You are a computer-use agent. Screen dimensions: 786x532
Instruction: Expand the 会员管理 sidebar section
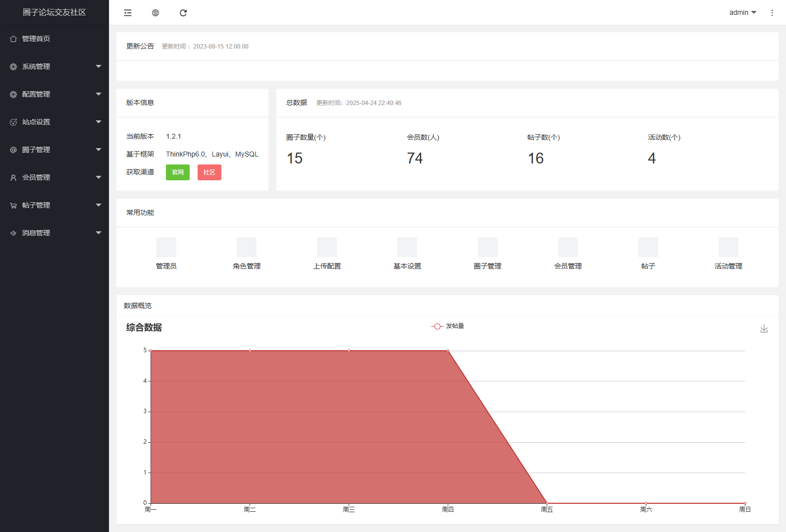(54, 177)
